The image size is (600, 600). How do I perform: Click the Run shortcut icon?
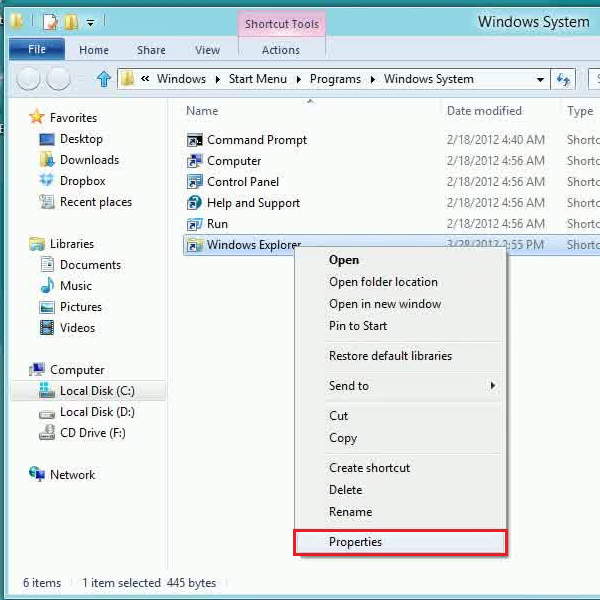195,224
